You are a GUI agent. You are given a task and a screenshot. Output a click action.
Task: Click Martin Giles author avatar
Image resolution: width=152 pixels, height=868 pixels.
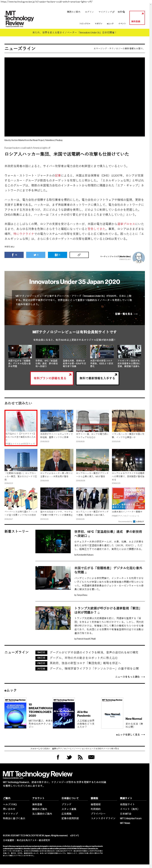139,258
